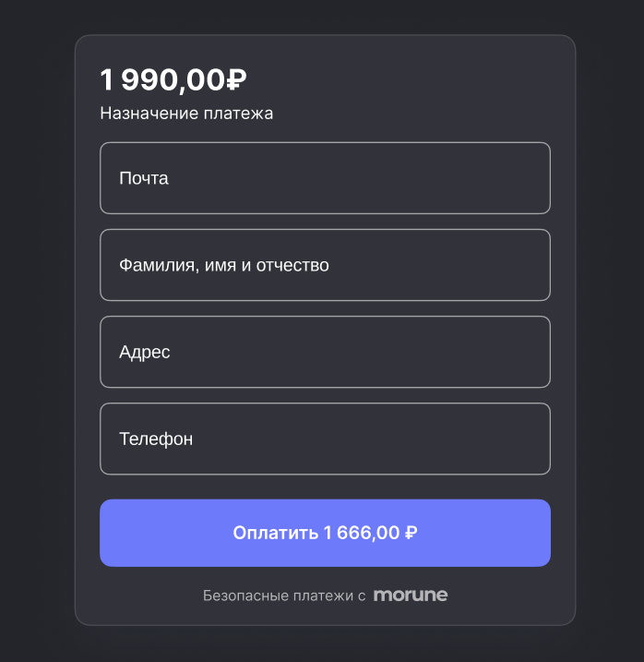The height and width of the screenshot is (662, 644).
Task: Click the word Оплатить on the purple button
Action: click(x=275, y=533)
